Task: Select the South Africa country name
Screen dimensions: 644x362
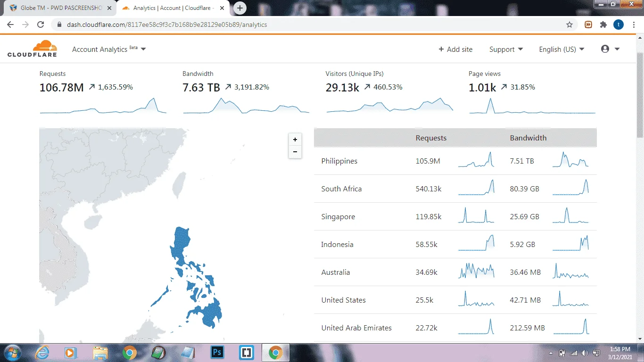Action: pos(341,189)
